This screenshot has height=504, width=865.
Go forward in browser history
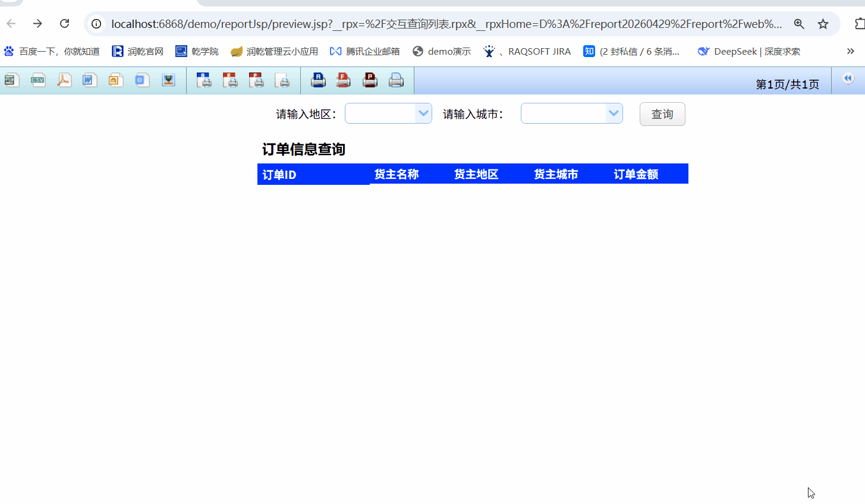[37, 24]
